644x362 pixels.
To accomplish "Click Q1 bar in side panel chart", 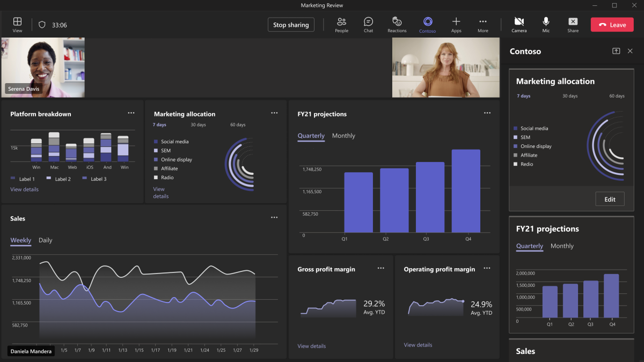I will pyautogui.click(x=550, y=302).
